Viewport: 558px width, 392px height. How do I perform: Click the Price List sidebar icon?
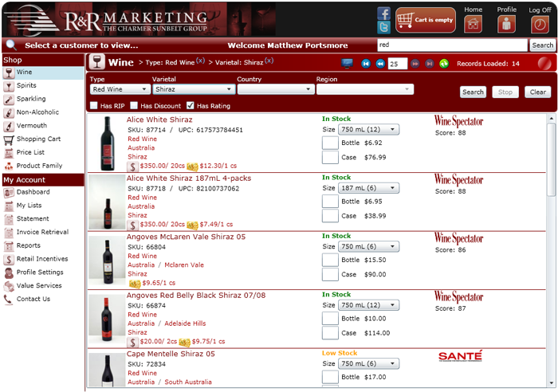[x=9, y=153]
